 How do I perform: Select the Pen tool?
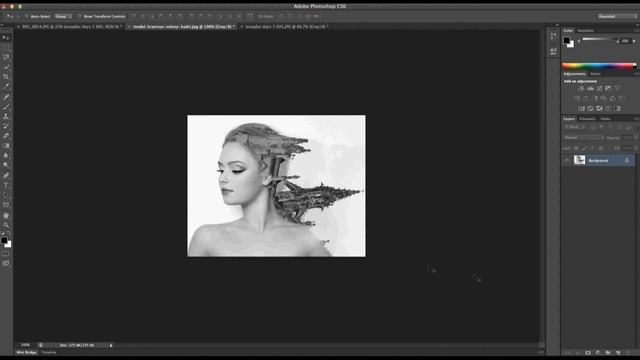6,176
